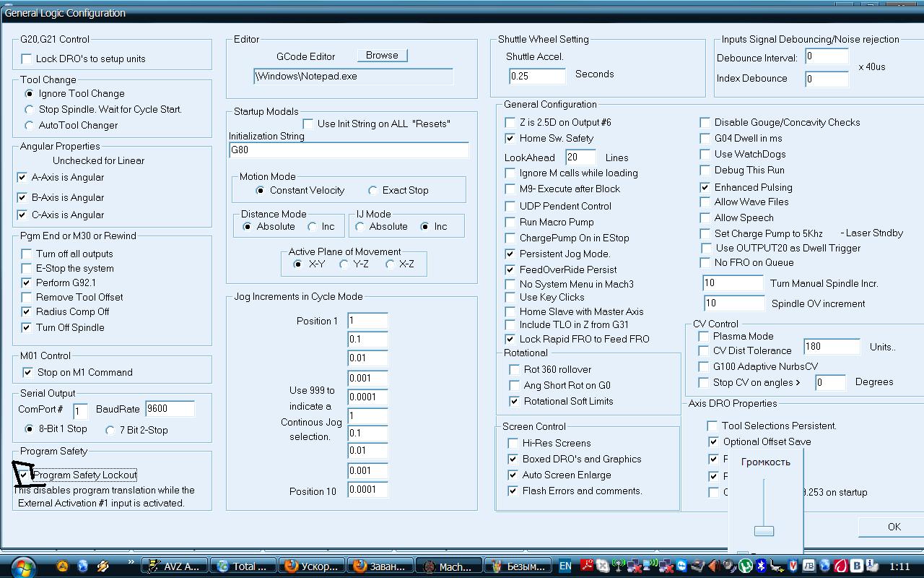Image resolution: width=924 pixels, height=578 pixels.
Task: Confirm settings with OK button
Action: click(x=894, y=527)
